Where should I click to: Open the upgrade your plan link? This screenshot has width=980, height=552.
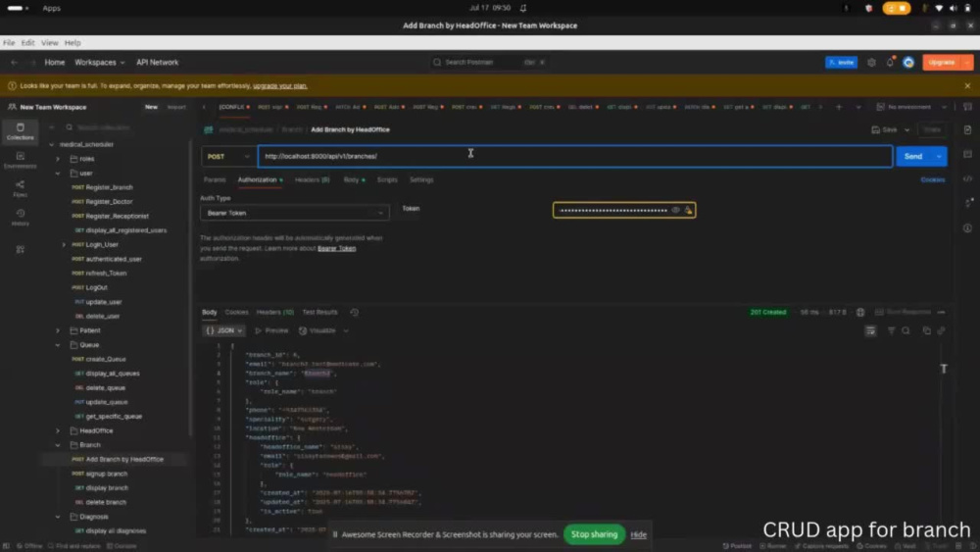[280, 85]
